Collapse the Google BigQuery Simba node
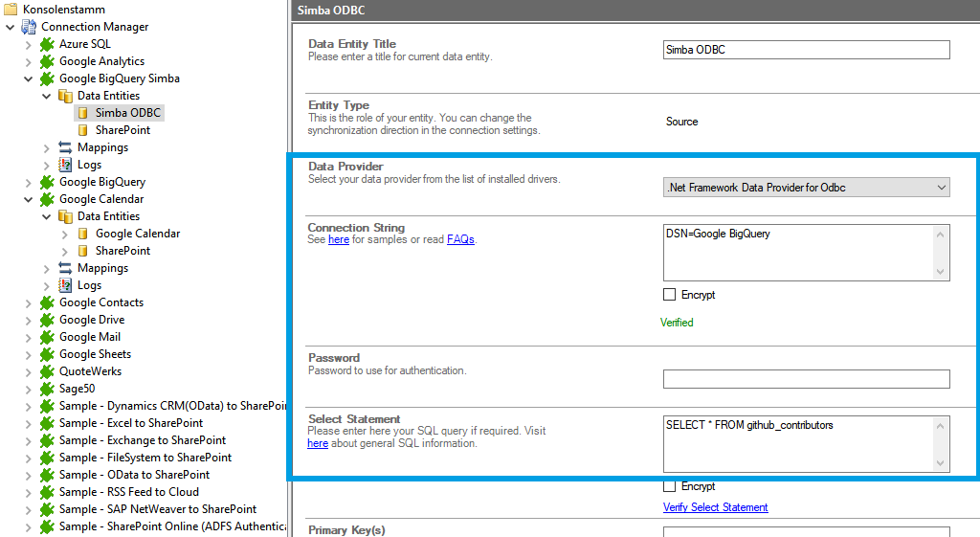The height and width of the screenshot is (537, 980). pyautogui.click(x=29, y=78)
